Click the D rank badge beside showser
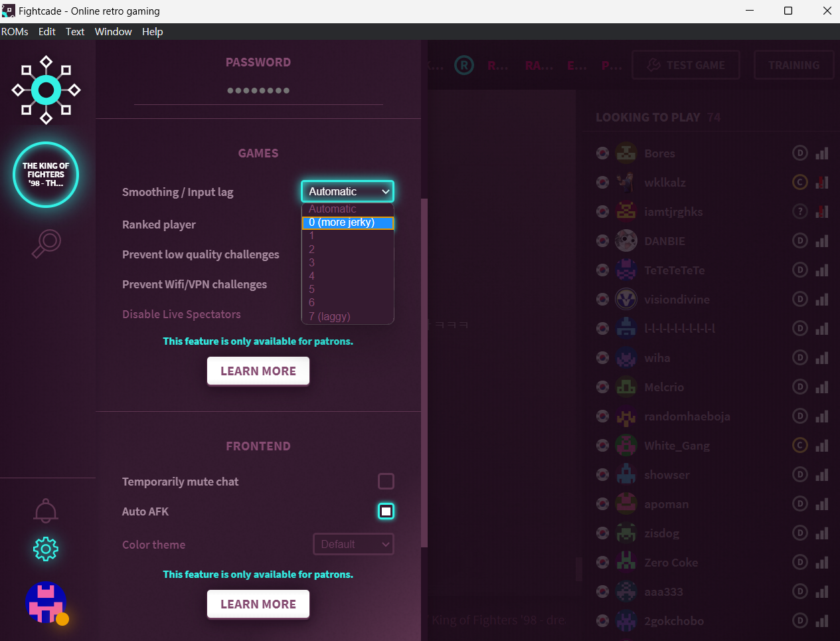The height and width of the screenshot is (641, 840). [800, 474]
